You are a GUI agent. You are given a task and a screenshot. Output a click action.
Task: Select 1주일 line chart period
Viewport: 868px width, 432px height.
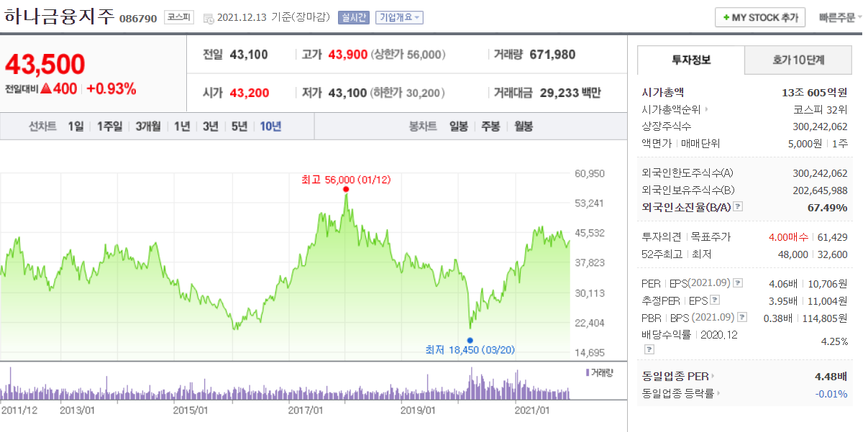click(110, 127)
